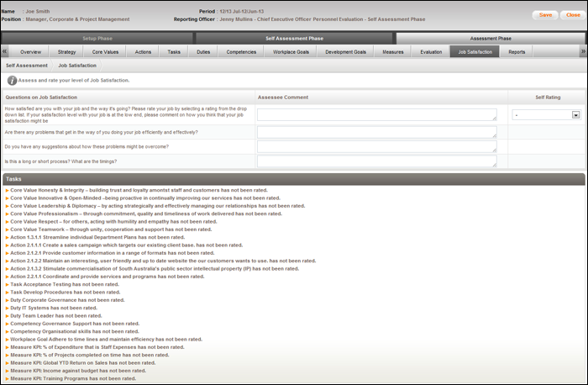Click arrow beside Task Develop Procedures
588x385 pixels.
7,293
